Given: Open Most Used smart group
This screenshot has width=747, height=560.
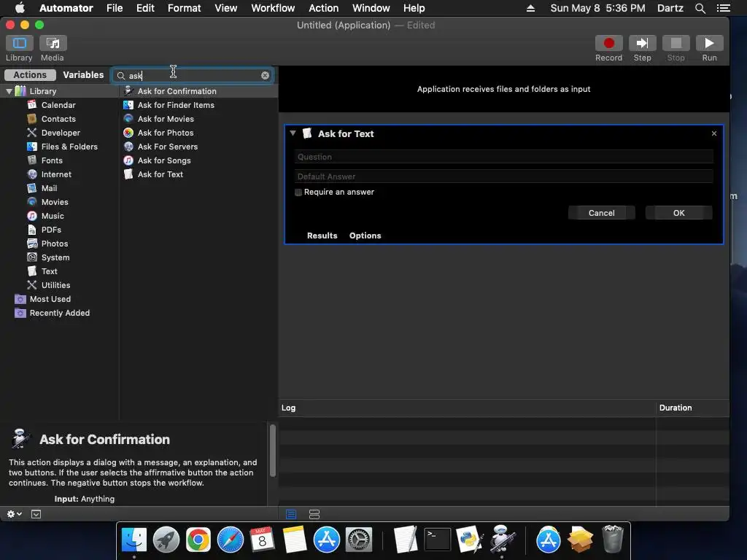Looking at the screenshot, I should [50, 298].
